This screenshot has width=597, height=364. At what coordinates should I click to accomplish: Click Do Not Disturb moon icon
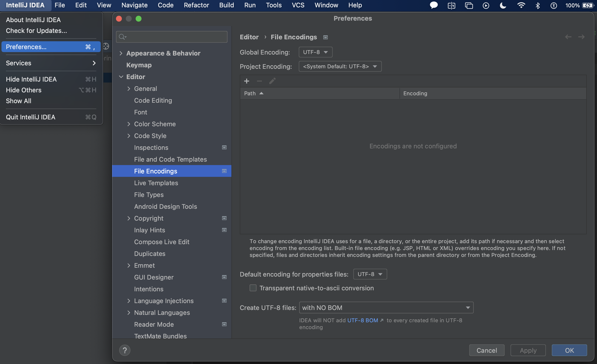[503, 5]
